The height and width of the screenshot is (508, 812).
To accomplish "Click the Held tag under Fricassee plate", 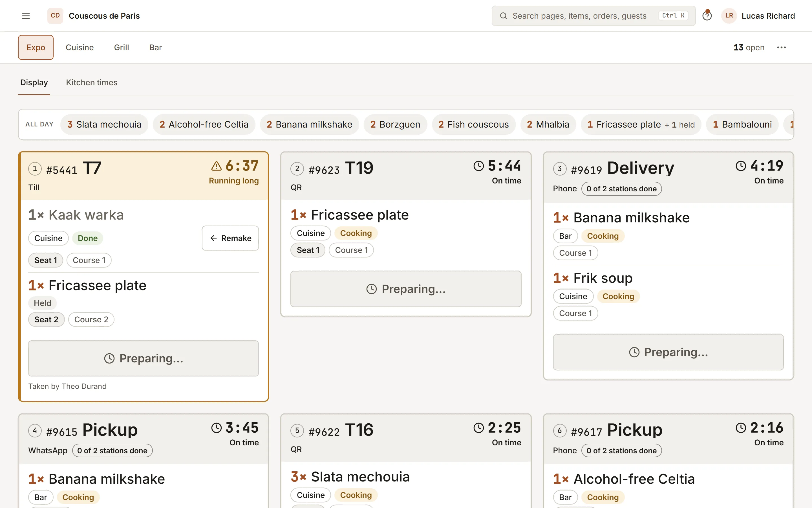I will point(43,303).
